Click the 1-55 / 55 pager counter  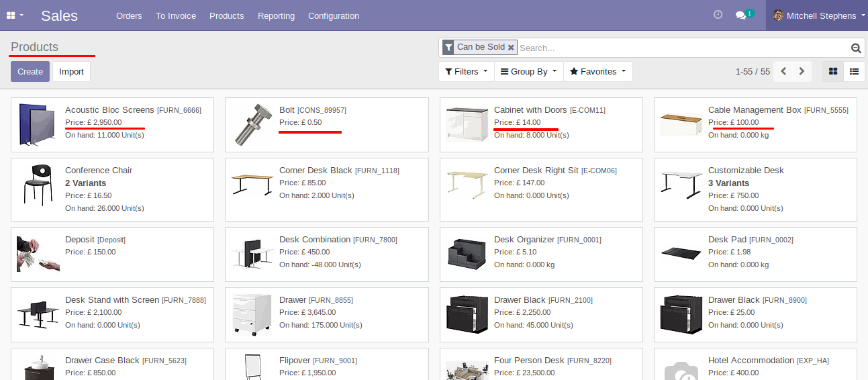[753, 71]
